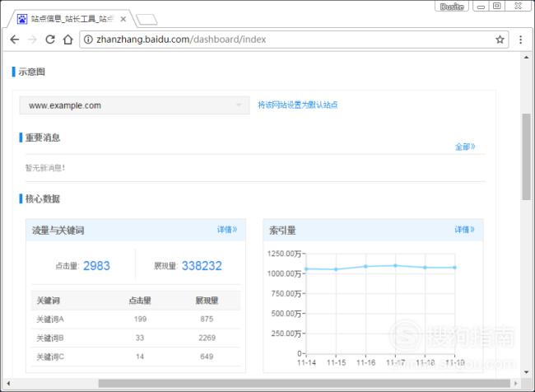
Task: Click the scroll down arrow
Action: coord(526,372)
